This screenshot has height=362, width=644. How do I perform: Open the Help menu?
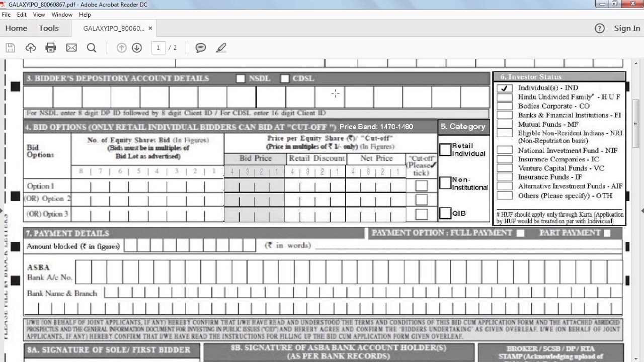(85, 15)
